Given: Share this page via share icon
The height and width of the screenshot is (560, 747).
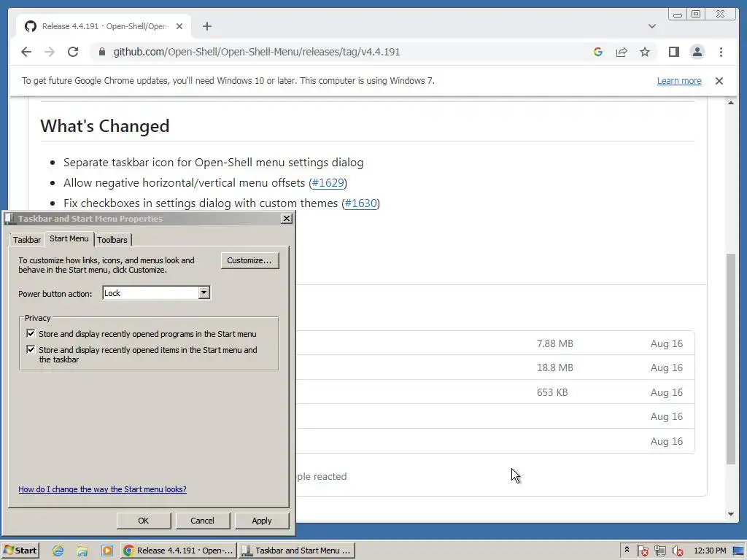Looking at the screenshot, I should [x=622, y=52].
